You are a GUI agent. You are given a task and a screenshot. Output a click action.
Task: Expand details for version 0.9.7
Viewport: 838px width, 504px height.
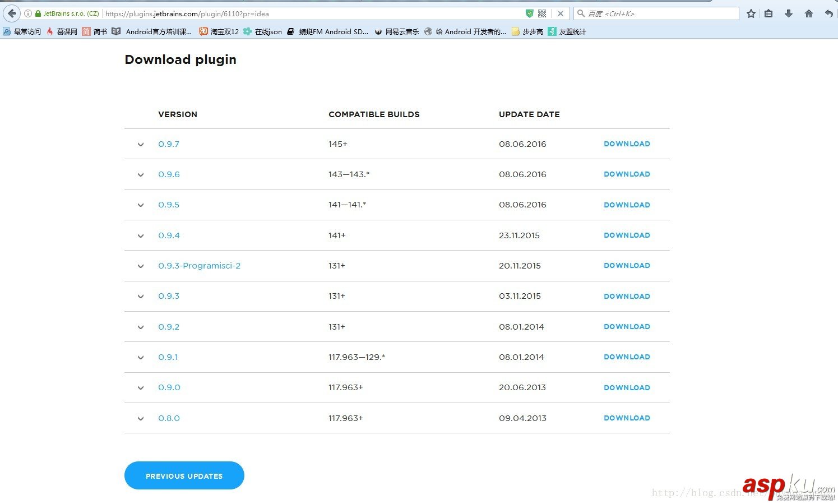coord(141,145)
